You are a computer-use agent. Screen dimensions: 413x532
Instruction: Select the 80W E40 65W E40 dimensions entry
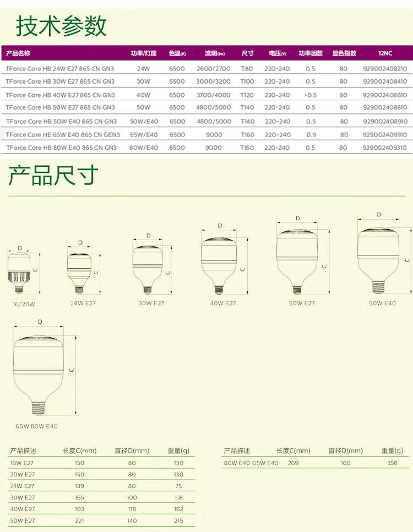[x=251, y=463]
